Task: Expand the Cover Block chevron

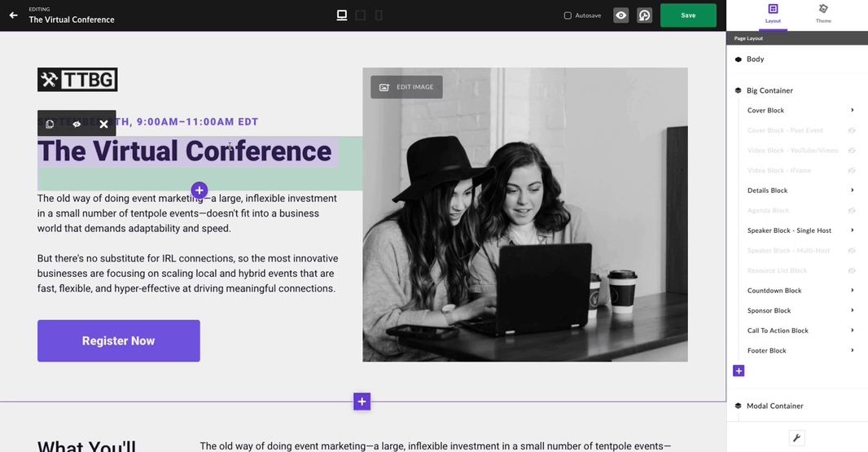Action: [x=852, y=110]
